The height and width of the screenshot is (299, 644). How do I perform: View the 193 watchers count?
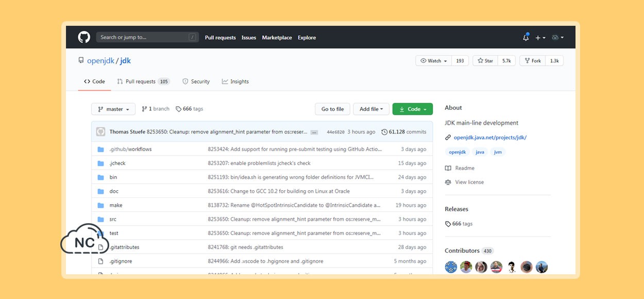pos(460,61)
